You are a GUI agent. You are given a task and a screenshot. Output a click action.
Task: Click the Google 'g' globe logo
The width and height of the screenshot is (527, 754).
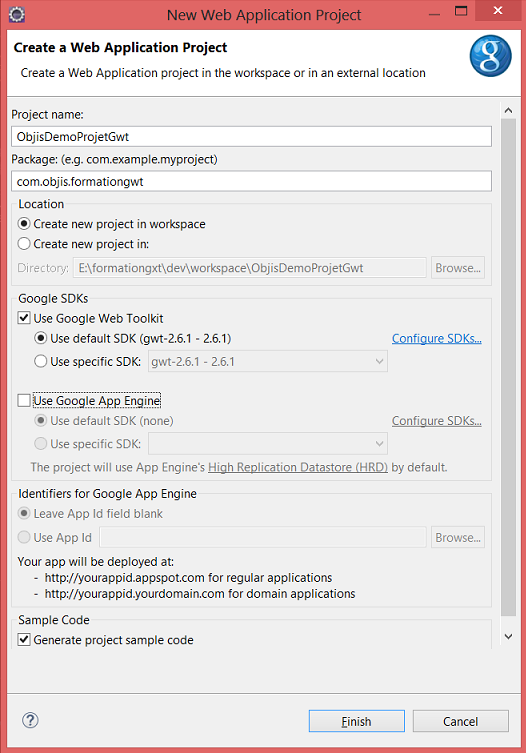click(490, 56)
